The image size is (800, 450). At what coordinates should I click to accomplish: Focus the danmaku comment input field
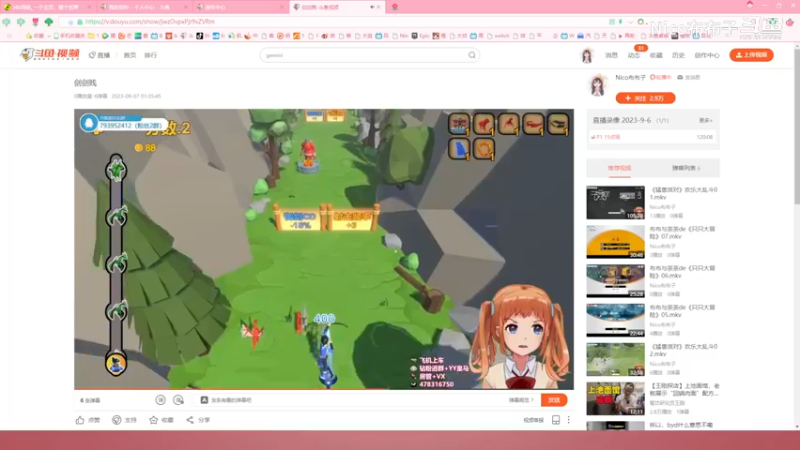point(357,400)
